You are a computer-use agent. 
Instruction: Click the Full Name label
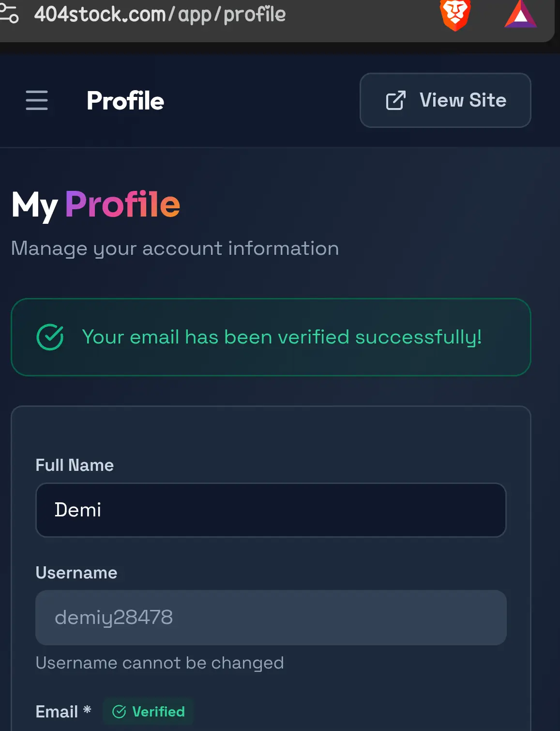pos(75,465)
